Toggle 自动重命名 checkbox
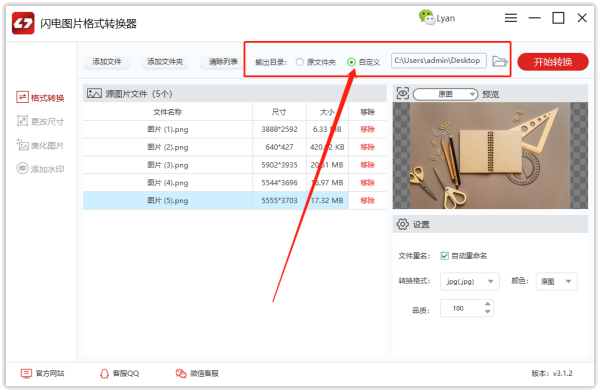Image resolution: width=600 pixels, height=392 pixels. [444, 256]
